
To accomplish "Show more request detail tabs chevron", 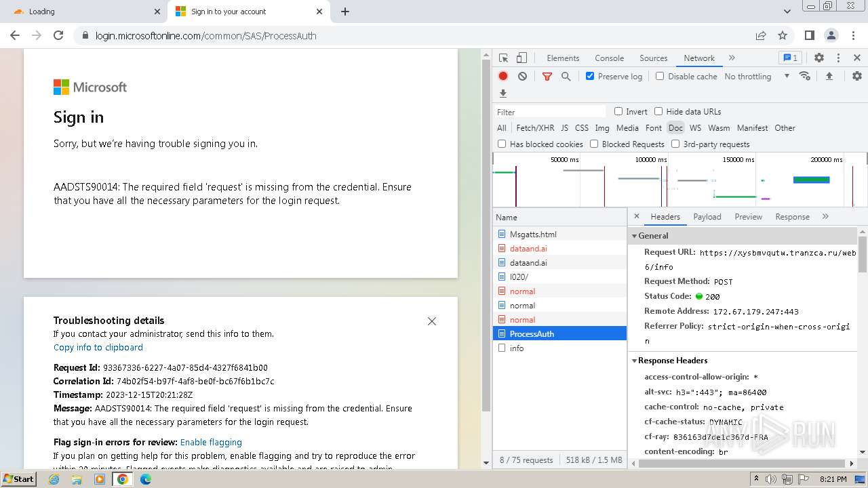I will point(825,216).
